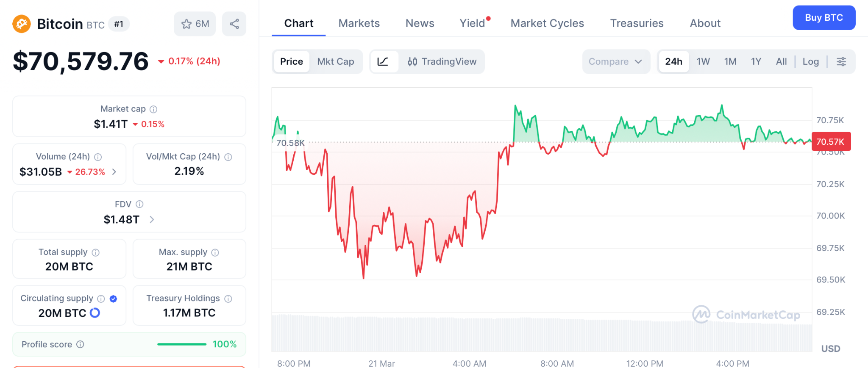
Task: Expand the FDV details chevron
Action: 152,219
